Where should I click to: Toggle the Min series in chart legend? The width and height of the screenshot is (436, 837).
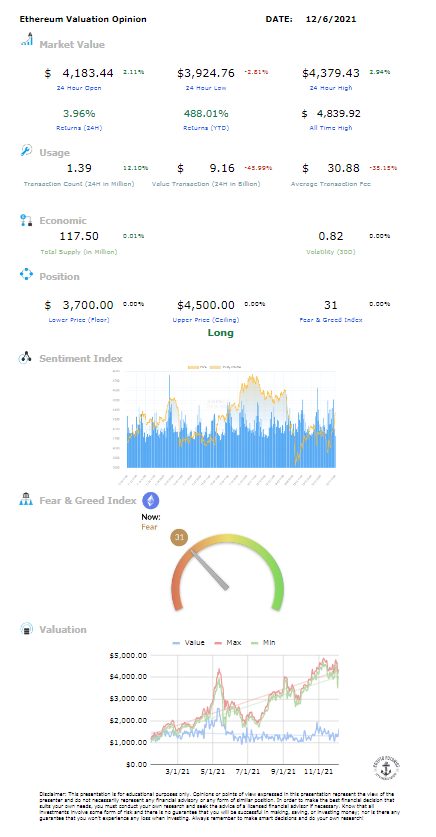[x=262, y=643]
